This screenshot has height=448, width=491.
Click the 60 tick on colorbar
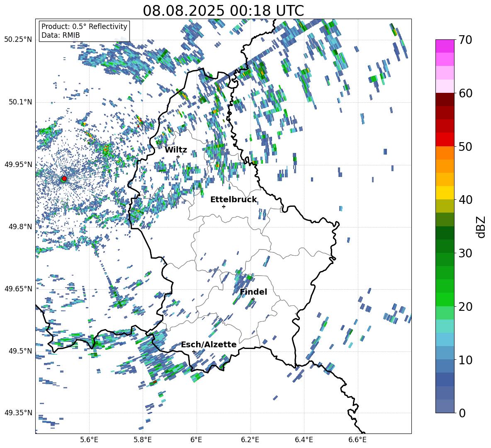click(465, 93)
